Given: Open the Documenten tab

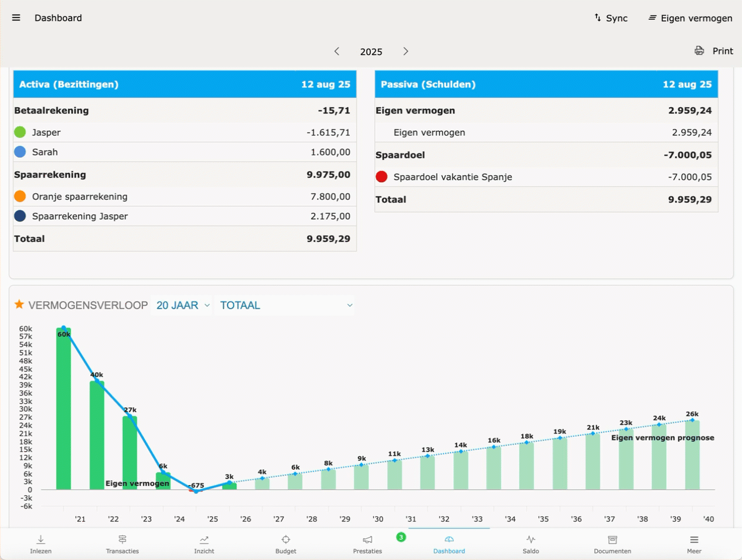Looking at the screenshot, I should pyautogui.click(x=612, y=544).
